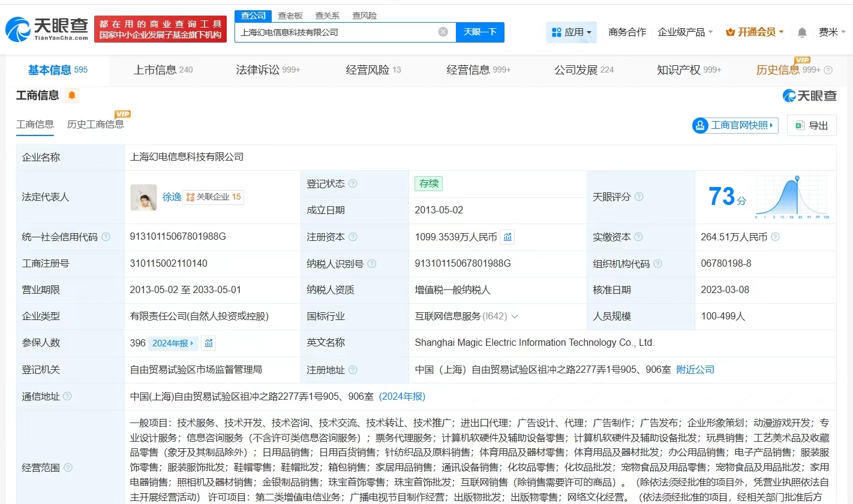
Task: Open the 知识产权 tab
Action: (x=689, y=70)
